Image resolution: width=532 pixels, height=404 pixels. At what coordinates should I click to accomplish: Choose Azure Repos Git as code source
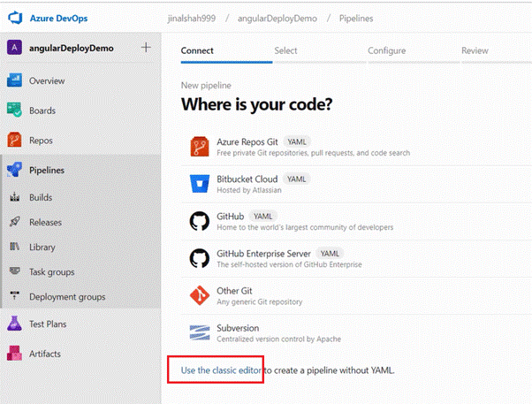pos(356,147)
